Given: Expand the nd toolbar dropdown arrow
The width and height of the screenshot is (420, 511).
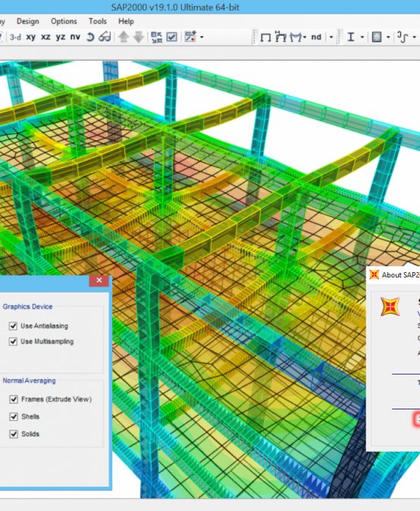Looking at the screenshot, I should (x=331, y=37).
